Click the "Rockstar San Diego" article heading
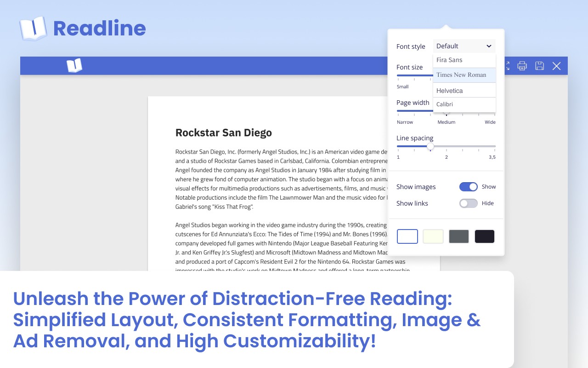 (224, 133)
